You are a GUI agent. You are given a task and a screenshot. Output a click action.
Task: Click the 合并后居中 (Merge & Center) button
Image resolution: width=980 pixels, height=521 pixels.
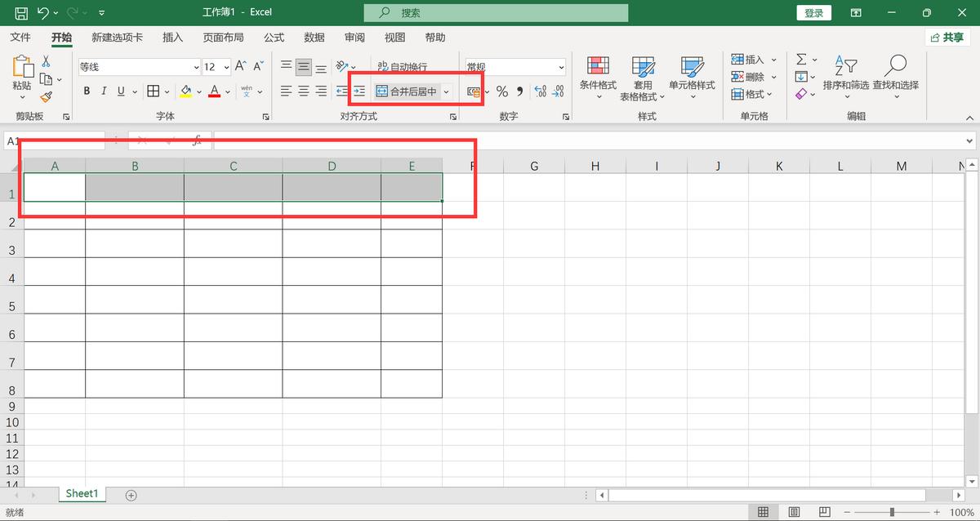pos(407,91)
